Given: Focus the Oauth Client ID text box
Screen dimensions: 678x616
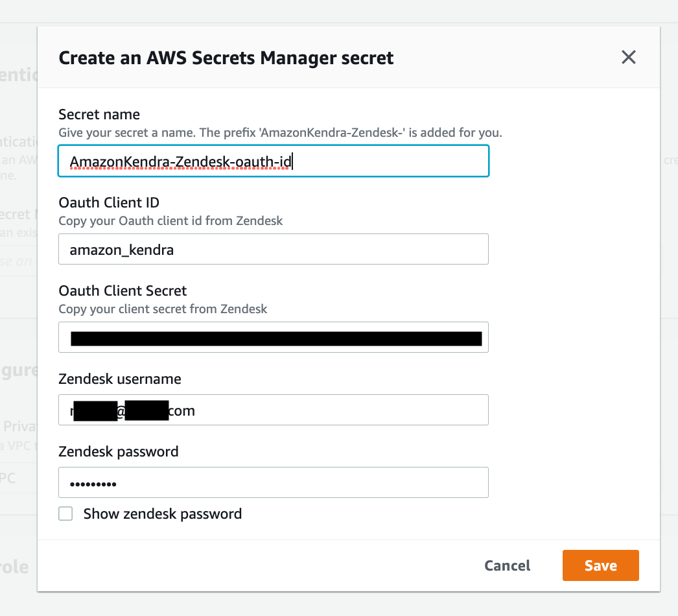Looking at the screenshot, I should pyautogui.click(x=273, y=249).
